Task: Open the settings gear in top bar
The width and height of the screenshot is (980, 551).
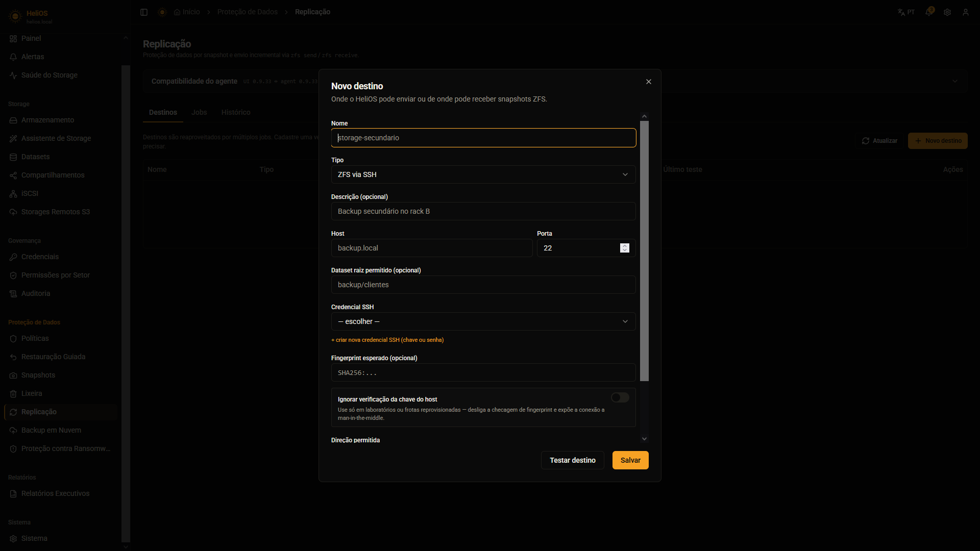Action: (947, 12)
